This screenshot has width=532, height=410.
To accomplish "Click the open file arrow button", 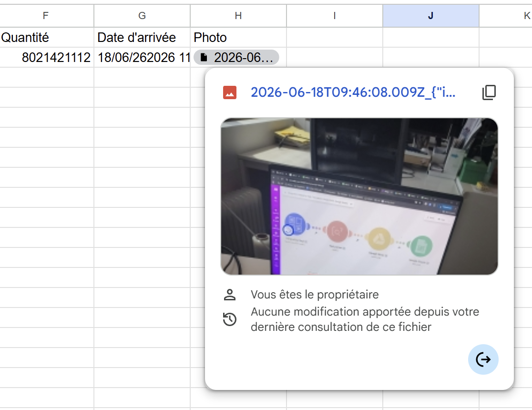I will 483,359.
